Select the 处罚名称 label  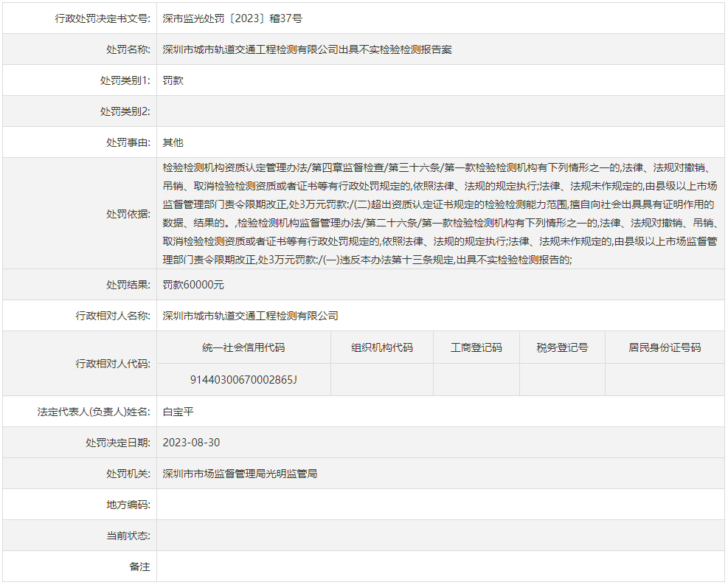128,49
